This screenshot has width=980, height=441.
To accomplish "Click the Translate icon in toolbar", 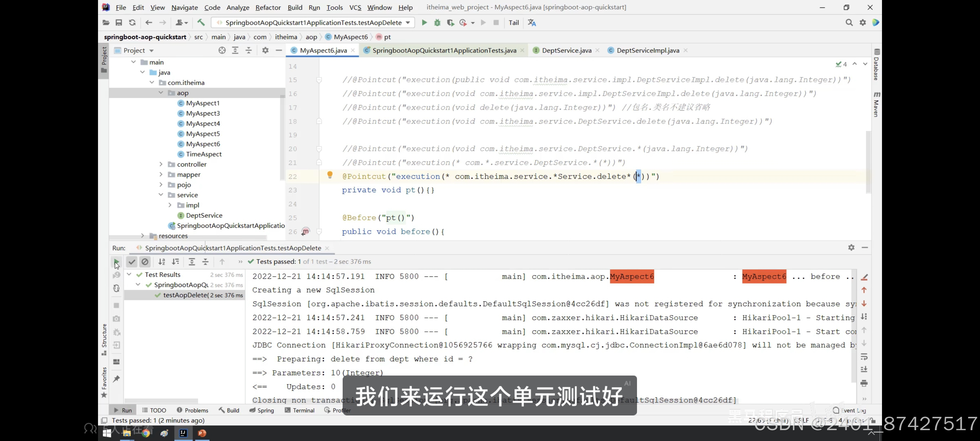I will (x=532, y=23).
